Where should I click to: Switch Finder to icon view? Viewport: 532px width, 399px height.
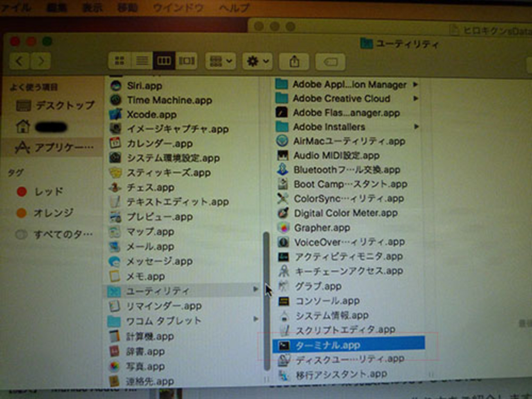click(x=119, y=61)
